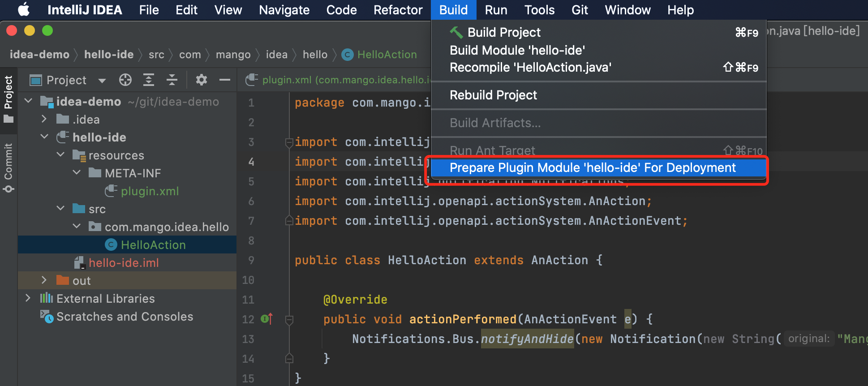Click the notifyAndHide method call

point(527,339)
